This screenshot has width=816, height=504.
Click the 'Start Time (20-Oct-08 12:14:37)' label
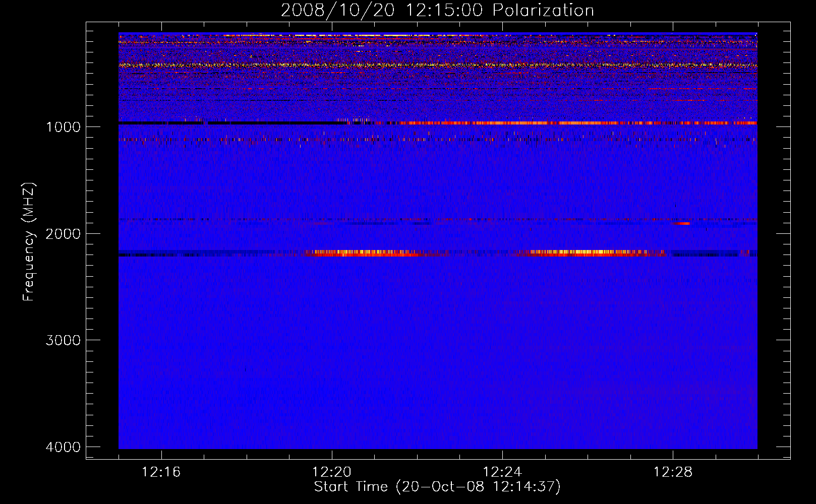coord(437,487)
